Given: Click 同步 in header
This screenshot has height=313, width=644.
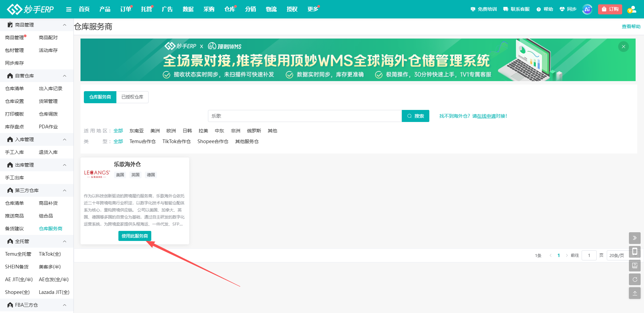Looking at the screenshot, I should point(568,9).
